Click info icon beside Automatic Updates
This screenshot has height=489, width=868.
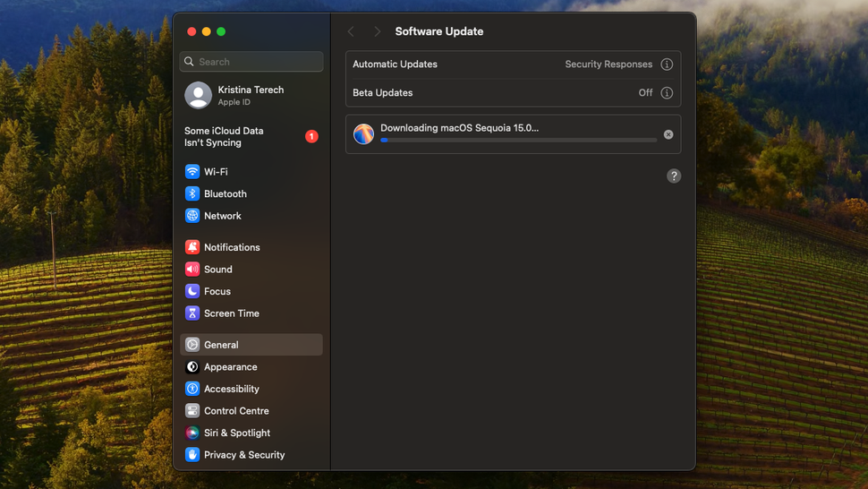(x=667, y=64)
